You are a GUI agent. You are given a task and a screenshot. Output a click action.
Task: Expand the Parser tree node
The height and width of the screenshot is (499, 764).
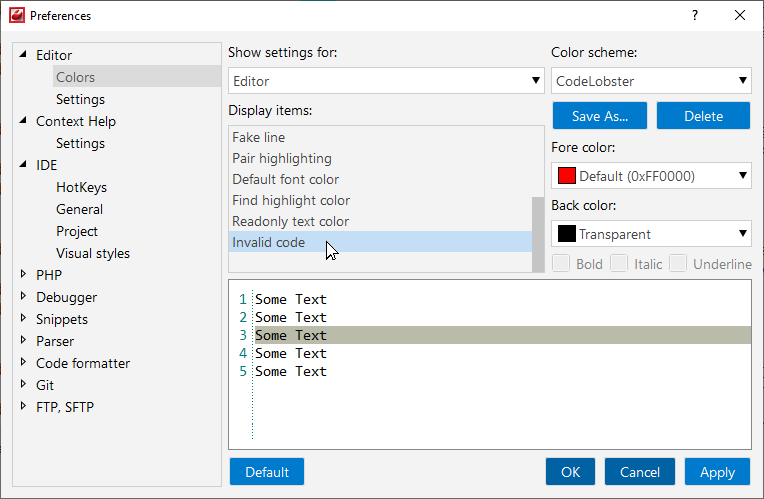pyautogui.click(x=23, y=340)
